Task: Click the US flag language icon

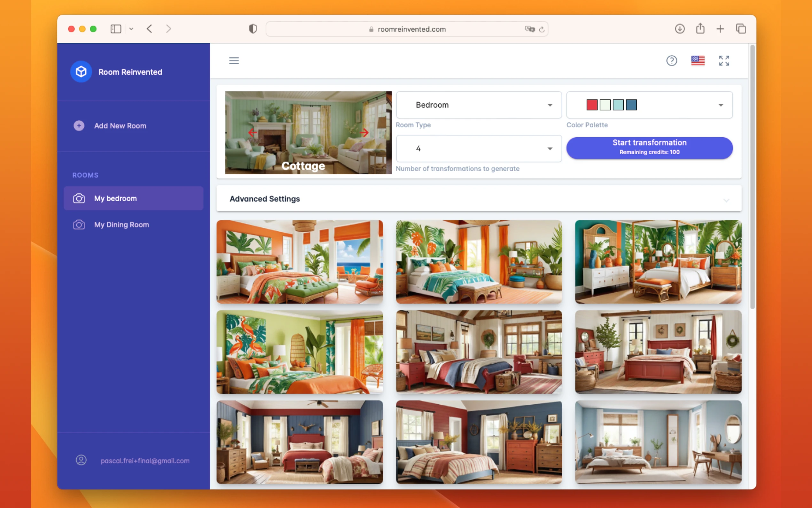Action: (698, 60)
